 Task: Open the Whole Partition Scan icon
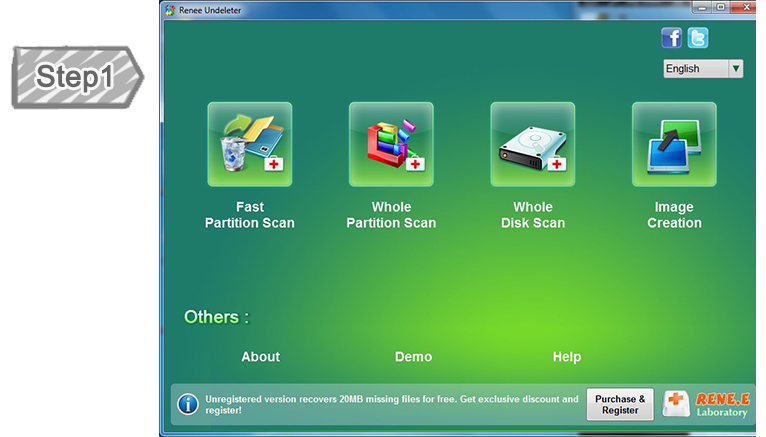point(391,145)
